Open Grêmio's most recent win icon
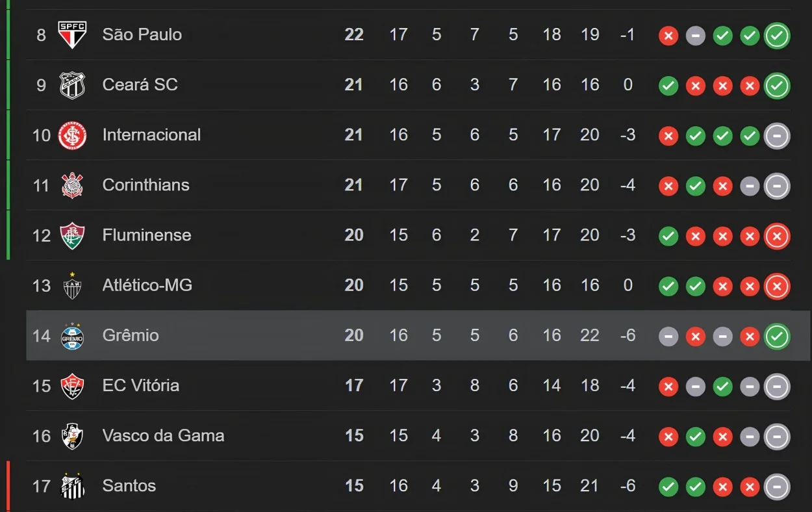812x512 pixels. (777, 336)
